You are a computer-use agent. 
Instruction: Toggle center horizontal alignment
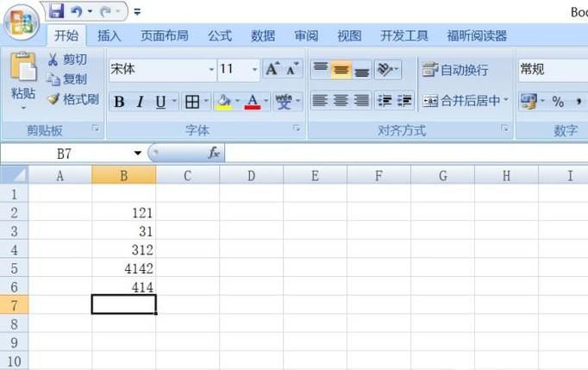[x=341, y=101]
